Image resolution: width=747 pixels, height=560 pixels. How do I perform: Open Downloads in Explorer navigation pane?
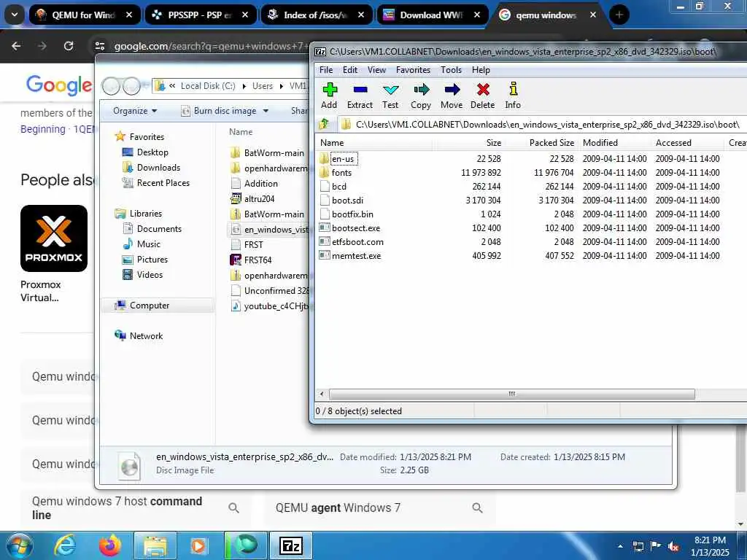point(158,167)
